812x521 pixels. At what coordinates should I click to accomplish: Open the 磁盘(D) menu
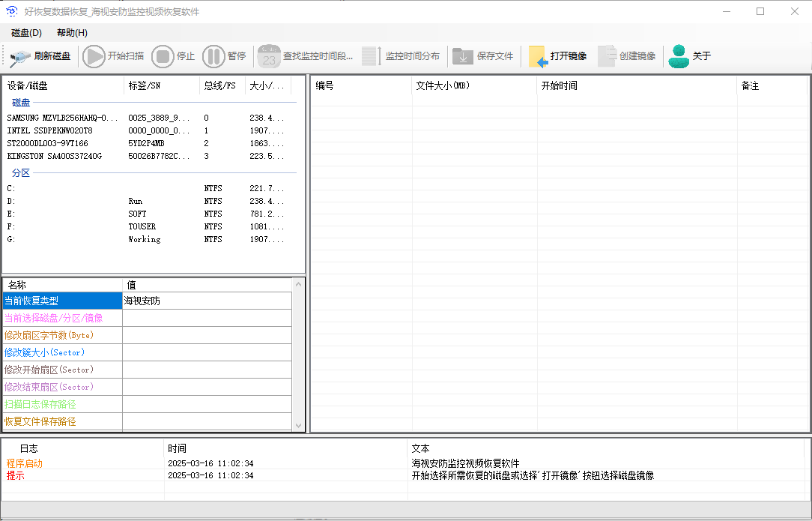tap(26, 33)
